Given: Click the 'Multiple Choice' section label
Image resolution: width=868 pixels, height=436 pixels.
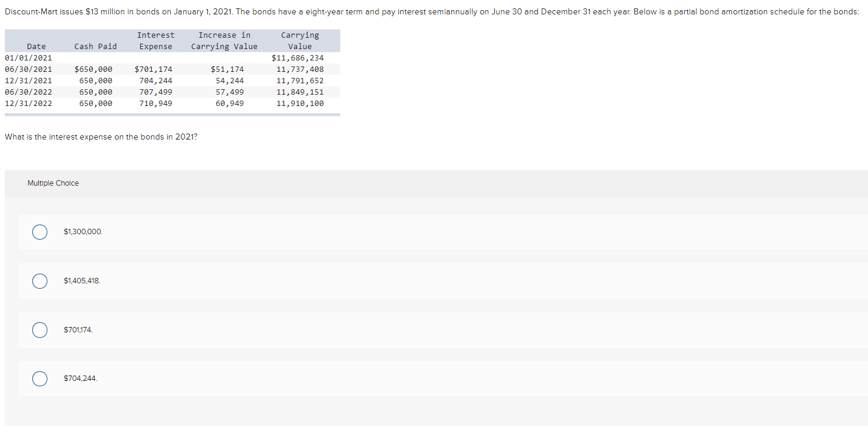Looking at the screenshot, I should pos(53,183).
